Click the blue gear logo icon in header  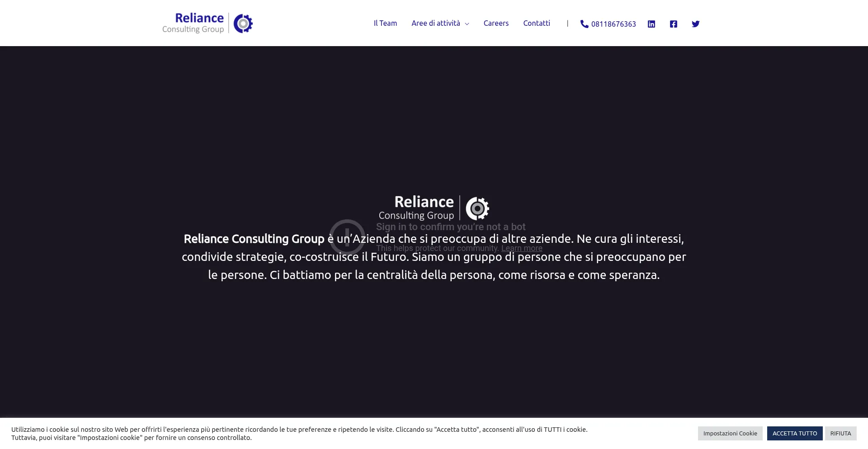pos(243,24)
